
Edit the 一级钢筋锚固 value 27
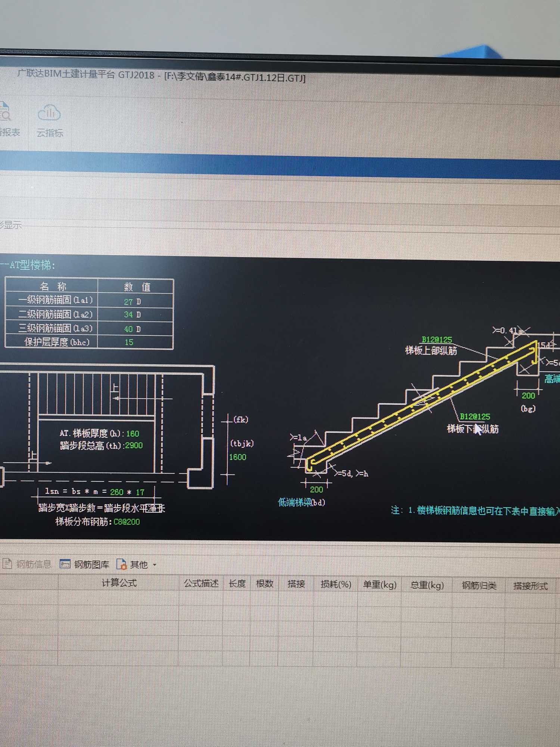coord(128,301)
